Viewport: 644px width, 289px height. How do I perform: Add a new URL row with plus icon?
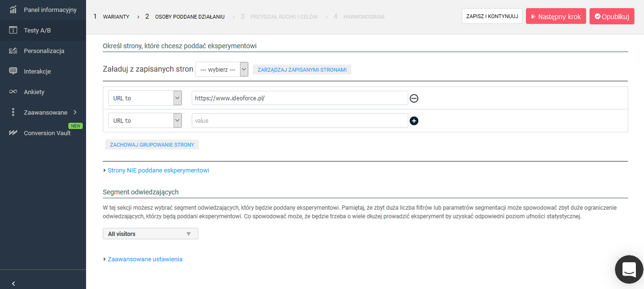pyautogui.click(x=414, y=121)
